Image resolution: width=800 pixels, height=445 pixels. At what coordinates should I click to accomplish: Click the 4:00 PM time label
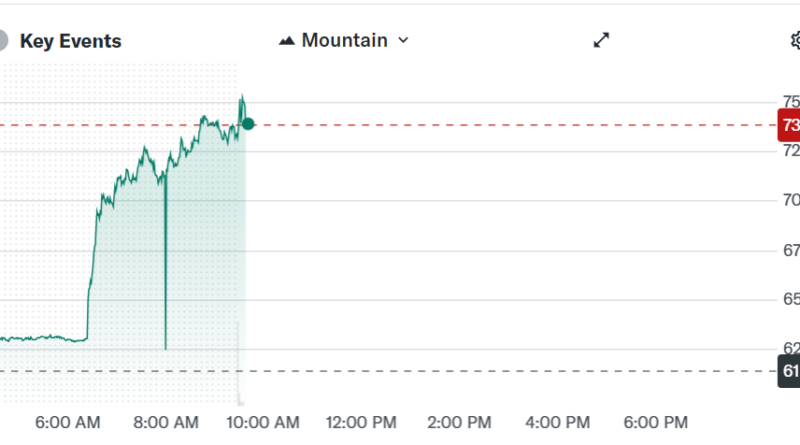(558, 422)
